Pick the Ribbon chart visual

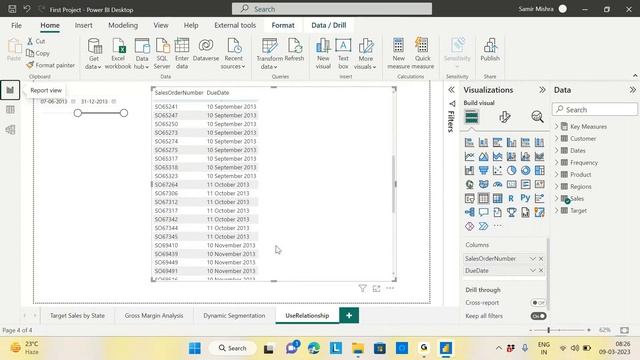(x=539, y=156)
